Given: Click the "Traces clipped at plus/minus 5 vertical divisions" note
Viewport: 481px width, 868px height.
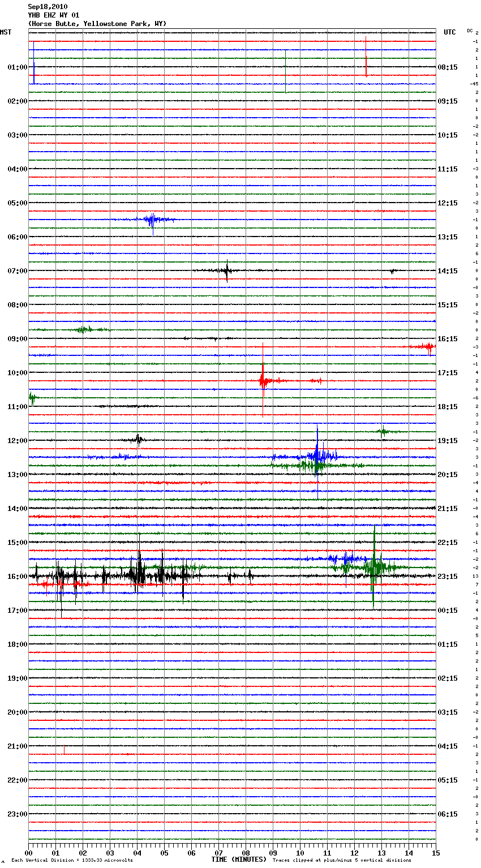Looking at the screenshot, I should pyautogui.click(x=342, y=861).
